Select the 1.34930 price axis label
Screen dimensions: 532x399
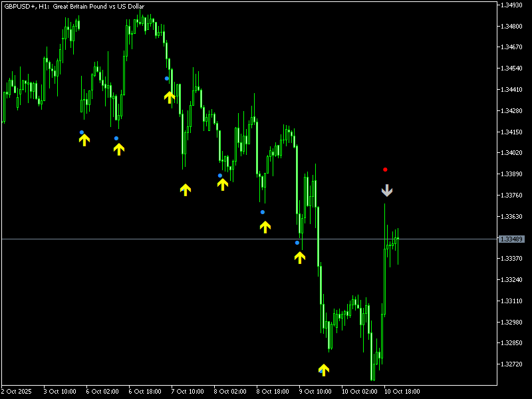click(x=513, y=5)
